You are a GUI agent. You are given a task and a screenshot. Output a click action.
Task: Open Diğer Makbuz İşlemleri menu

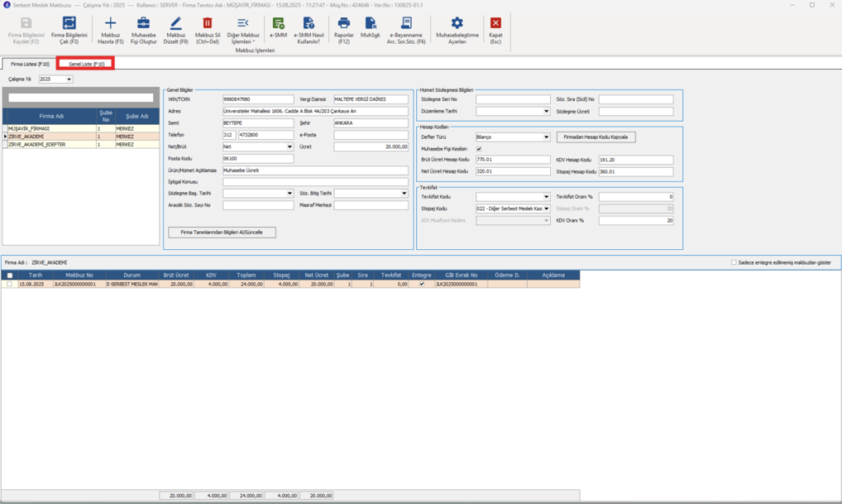[243, 30]
